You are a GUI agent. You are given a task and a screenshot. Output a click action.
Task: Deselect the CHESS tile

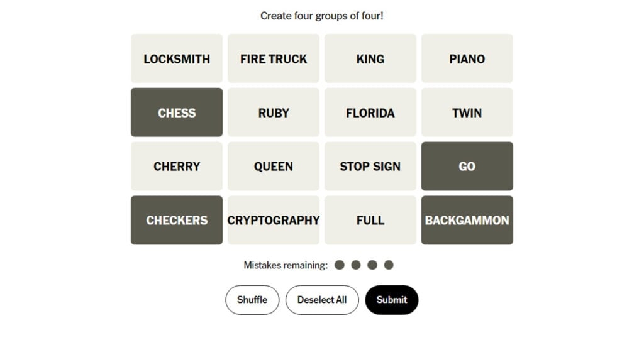tap(176, 112)
